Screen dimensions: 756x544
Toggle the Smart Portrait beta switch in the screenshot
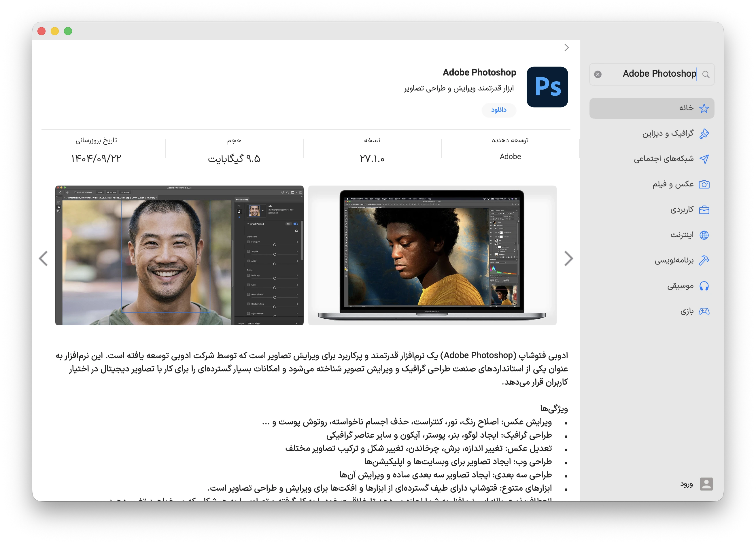coord(296,224)
